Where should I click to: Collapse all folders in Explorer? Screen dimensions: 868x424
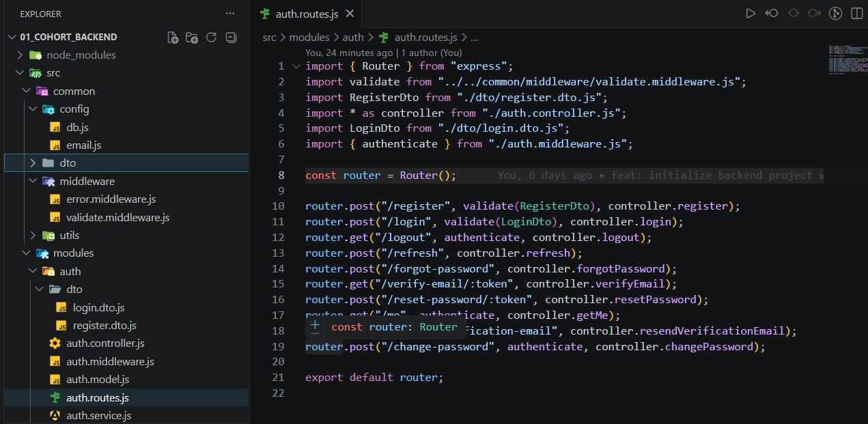pos(231,38)
